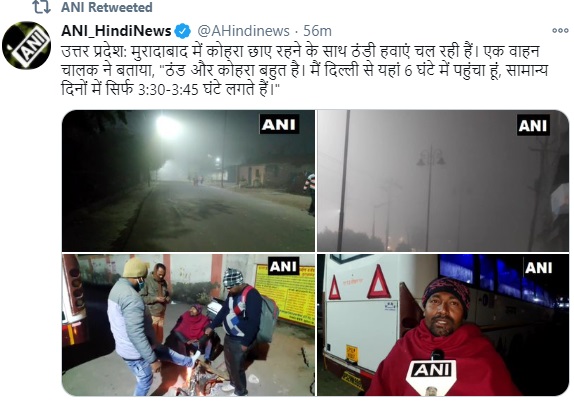Click the Hindi tweet text body
The height and width of the screenshot is (401, 574).
point(304,70)
